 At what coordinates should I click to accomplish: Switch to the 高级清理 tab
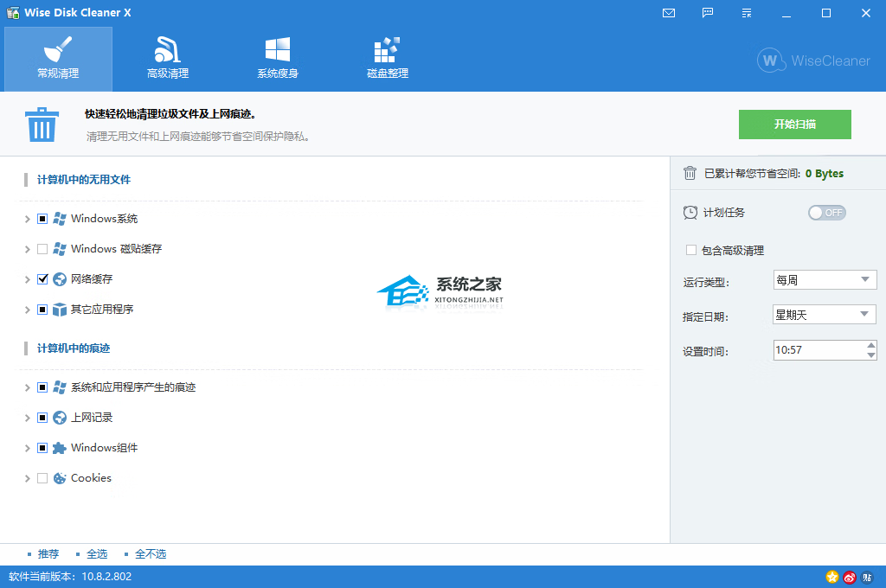click(x=168, y=59)
